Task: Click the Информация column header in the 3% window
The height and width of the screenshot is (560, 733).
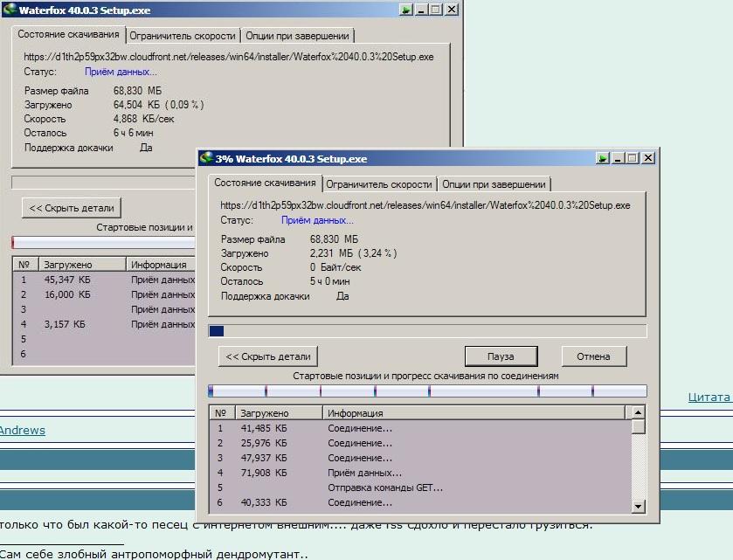Action: (x=474, y=413)
